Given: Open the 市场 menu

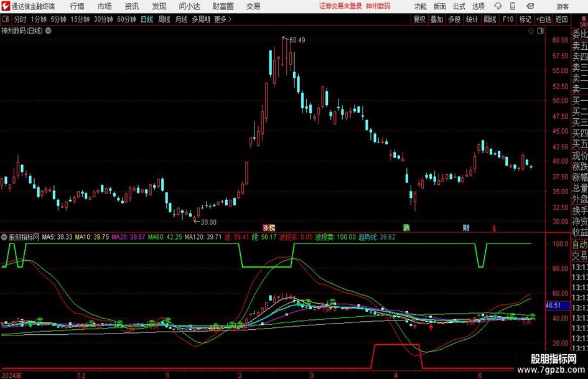Looking at the screenshot, I should (105, 6).
